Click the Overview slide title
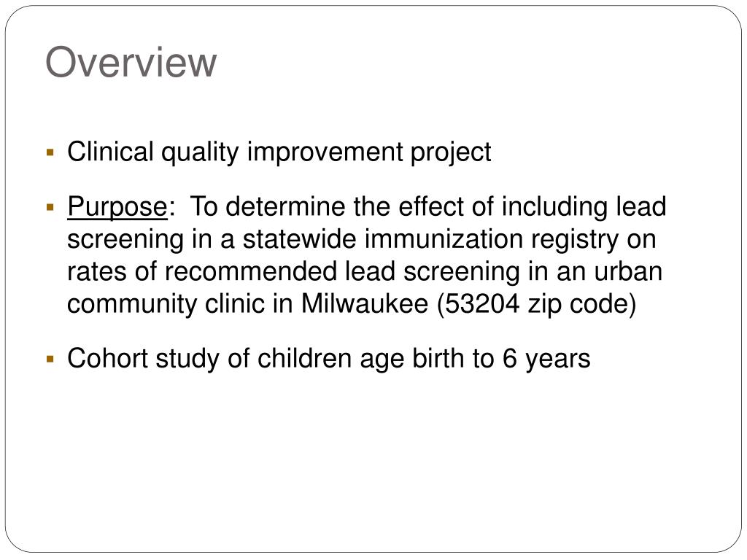The image size is (747, 560). coord(131,62)
